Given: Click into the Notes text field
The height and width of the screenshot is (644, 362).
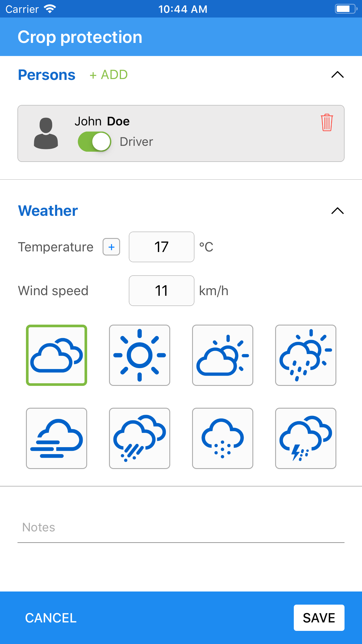Looking at the screenshot, I should 181,527.
